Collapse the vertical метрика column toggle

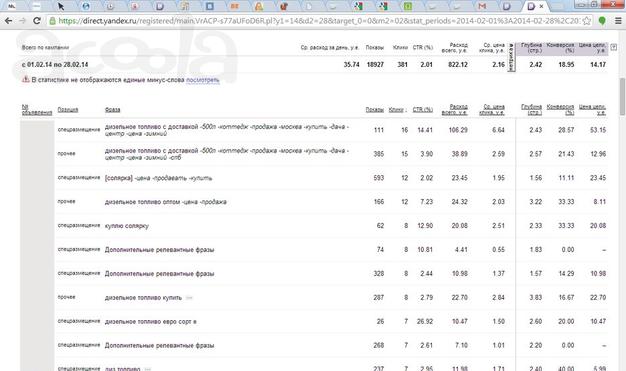[x=511, y=57]
